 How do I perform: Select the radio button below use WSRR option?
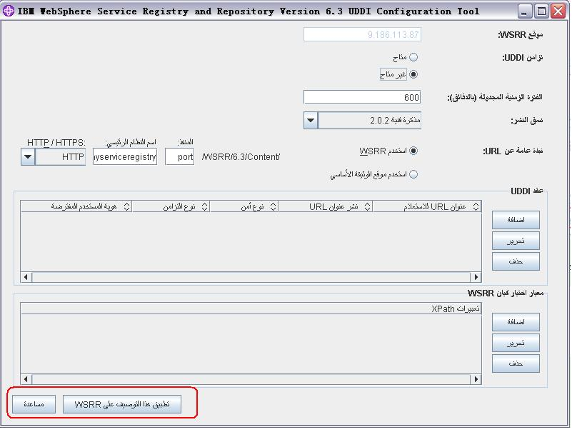[413, 174]
